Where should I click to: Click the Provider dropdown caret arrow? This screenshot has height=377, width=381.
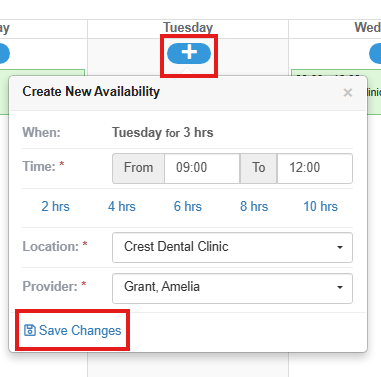[x=340, y=287]
